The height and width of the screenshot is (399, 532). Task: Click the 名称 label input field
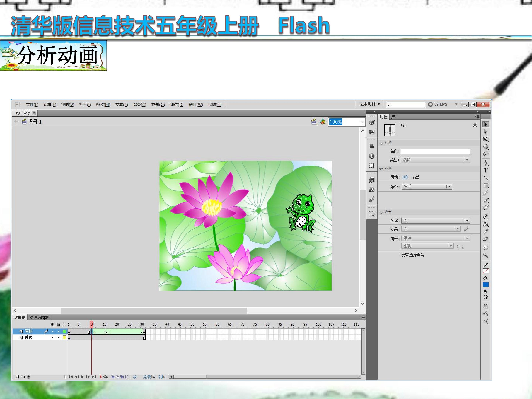tap(435, 151)
